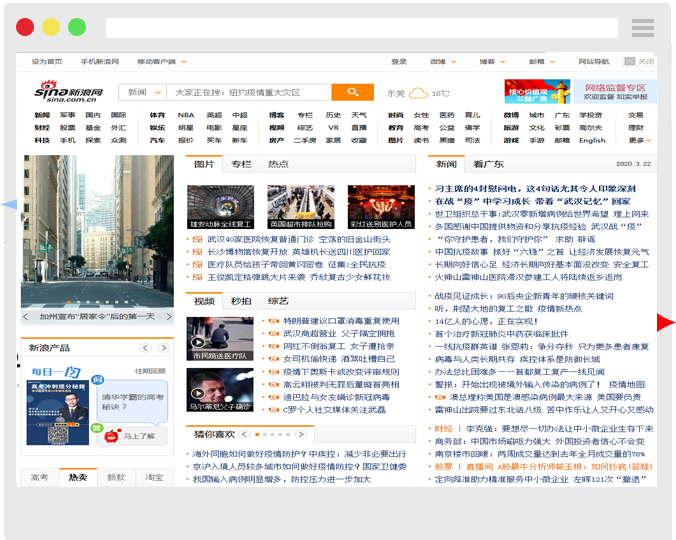Click the weather sun icon

point(418,93)
